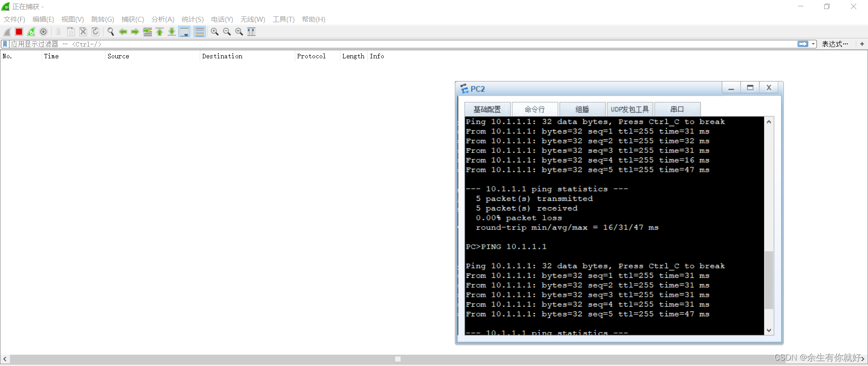Open the 分析(A) menu

(163, 19)
